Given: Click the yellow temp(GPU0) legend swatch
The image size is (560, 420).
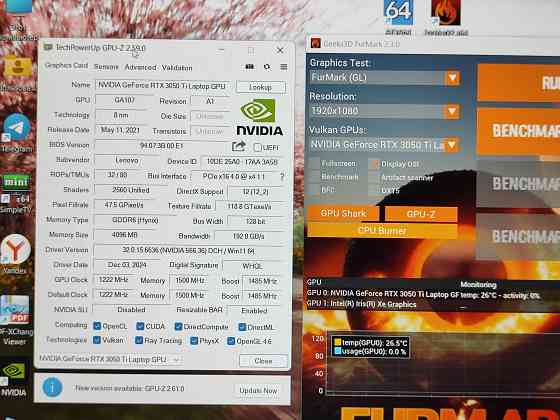Looking at the screenshot, I should click(337, 342).
